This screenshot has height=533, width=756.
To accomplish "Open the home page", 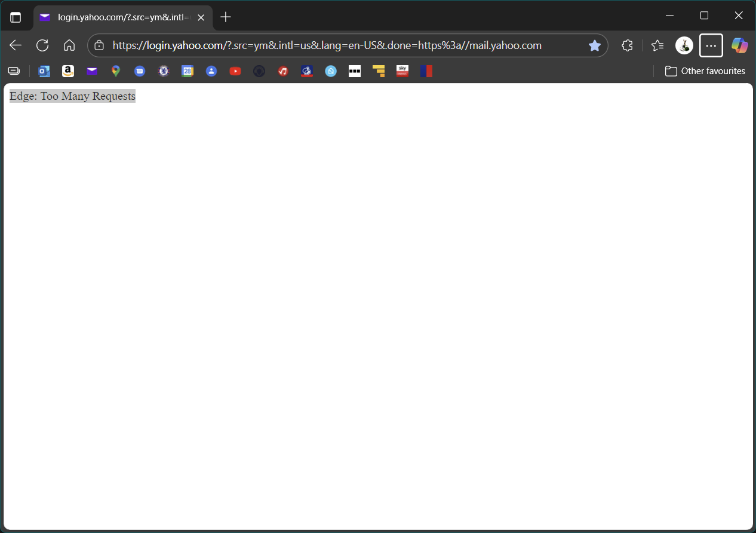I will (x=69, y=45).
